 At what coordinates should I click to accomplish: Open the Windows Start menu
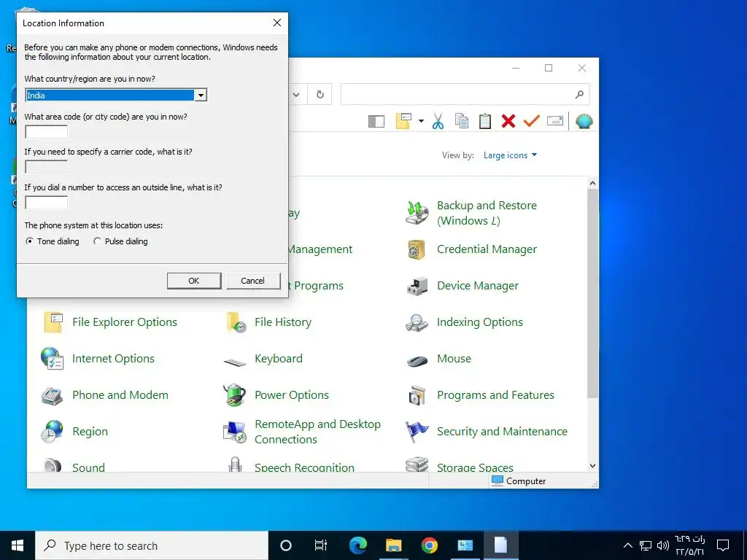click(x=18, y=545)
